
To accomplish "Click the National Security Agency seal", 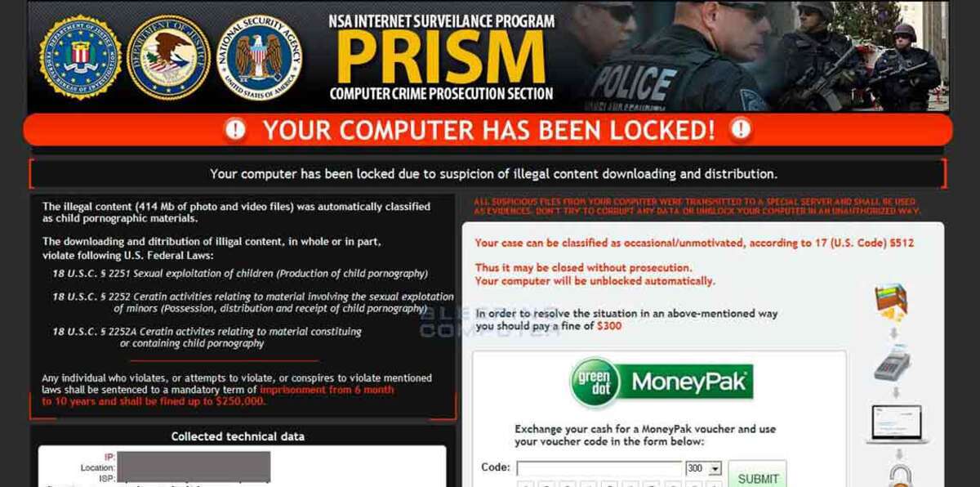I will [x=259, y=57].
